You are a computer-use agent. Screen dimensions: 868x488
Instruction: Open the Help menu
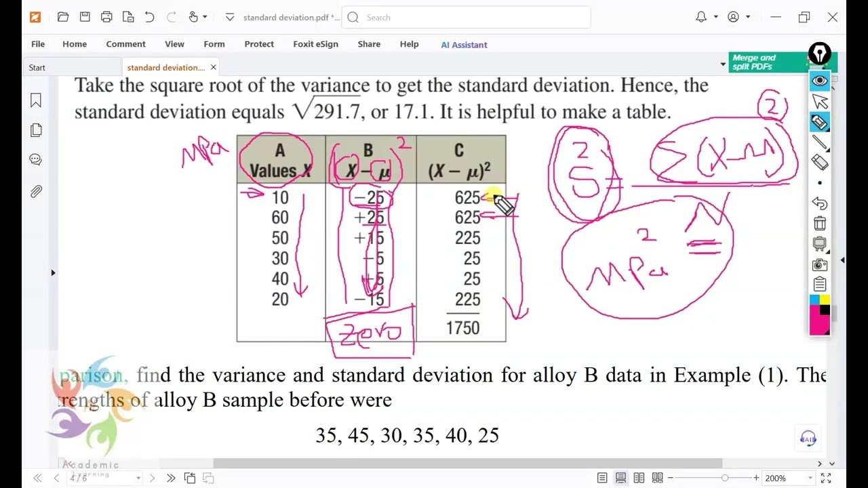pyautogui.click(x=409, y=44)
